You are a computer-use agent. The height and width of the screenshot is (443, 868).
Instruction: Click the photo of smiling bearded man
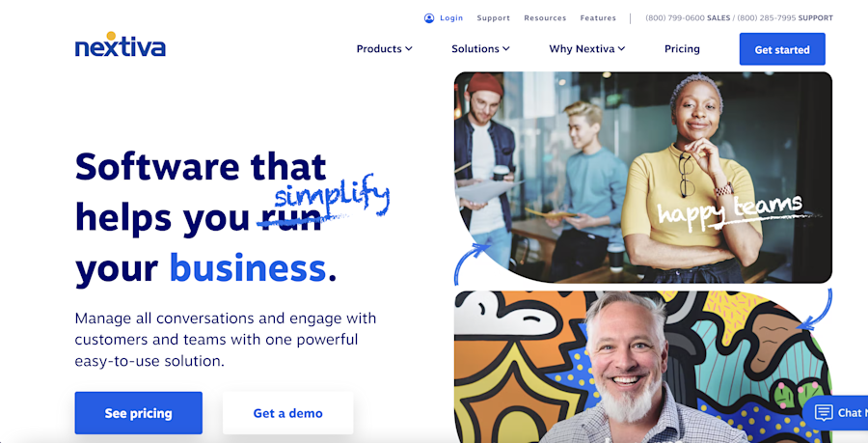click(642, 367)
